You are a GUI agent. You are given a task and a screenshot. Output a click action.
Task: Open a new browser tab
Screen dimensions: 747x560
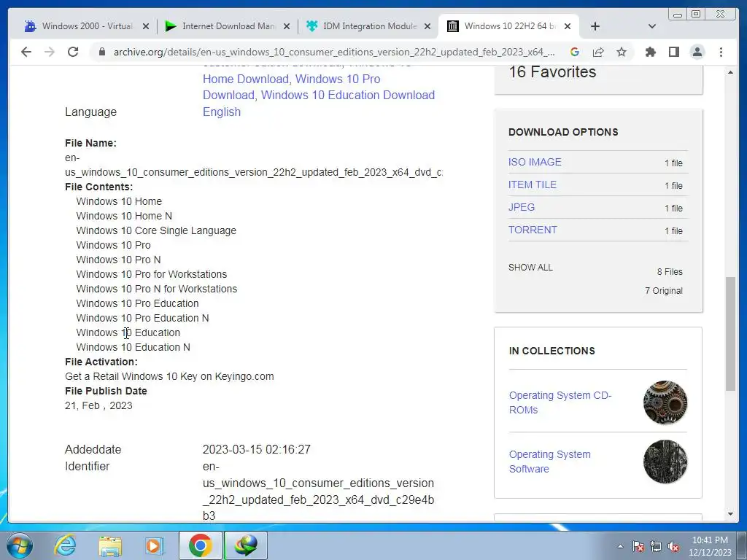(x=595, y=26)
